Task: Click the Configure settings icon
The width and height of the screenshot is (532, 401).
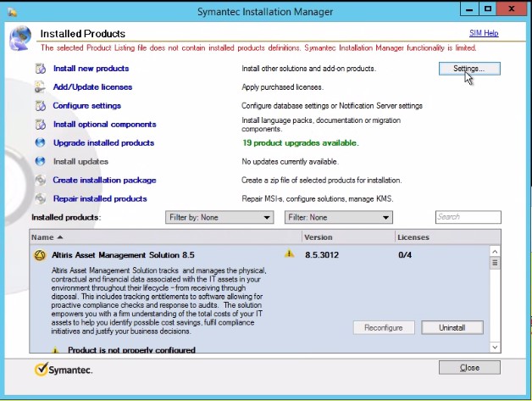Action: pos(41,106)
